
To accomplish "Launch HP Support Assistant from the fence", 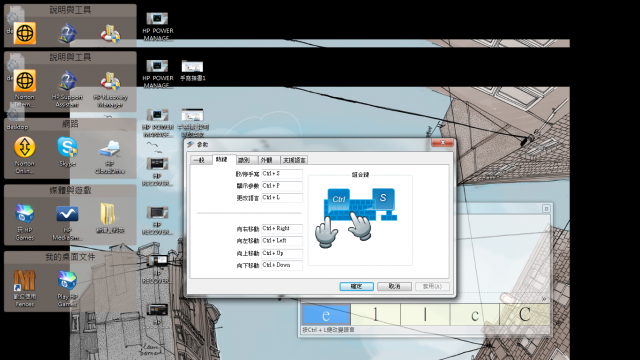I will 67,89.
